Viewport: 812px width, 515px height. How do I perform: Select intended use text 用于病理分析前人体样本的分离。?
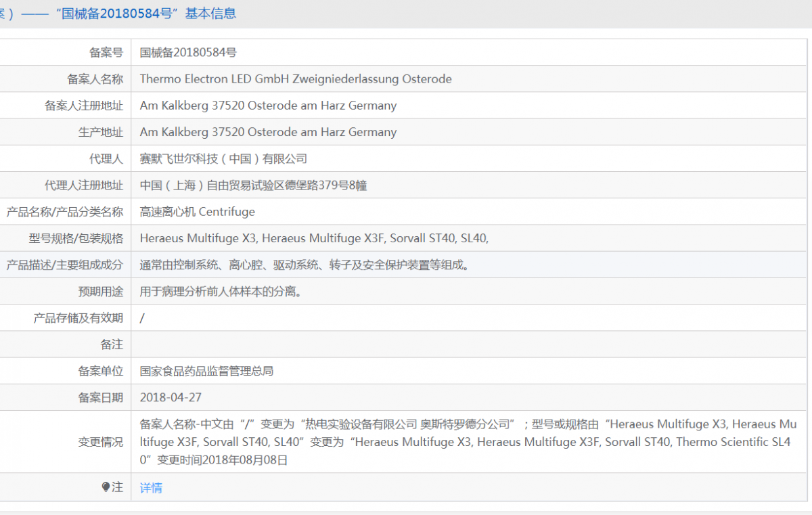[221, 291]
